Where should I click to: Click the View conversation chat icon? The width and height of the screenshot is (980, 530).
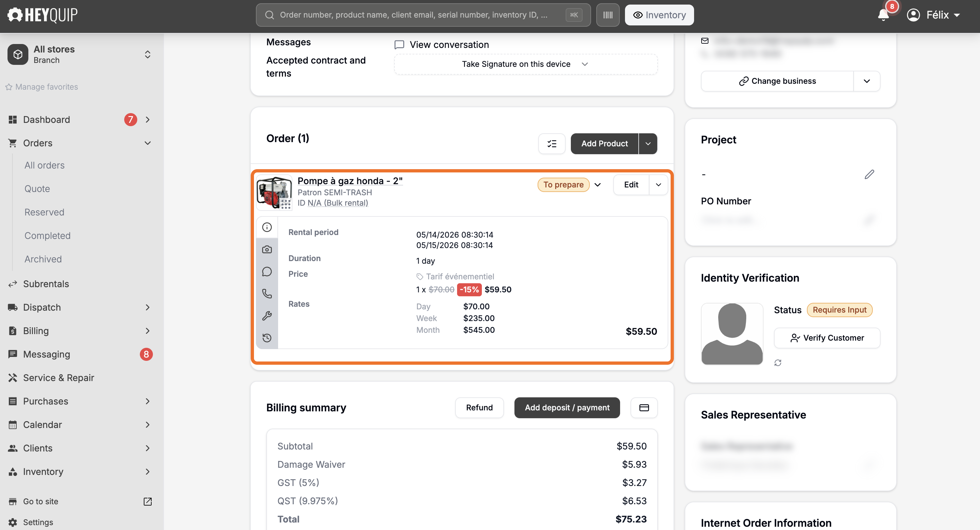click(x=399, y=45)
